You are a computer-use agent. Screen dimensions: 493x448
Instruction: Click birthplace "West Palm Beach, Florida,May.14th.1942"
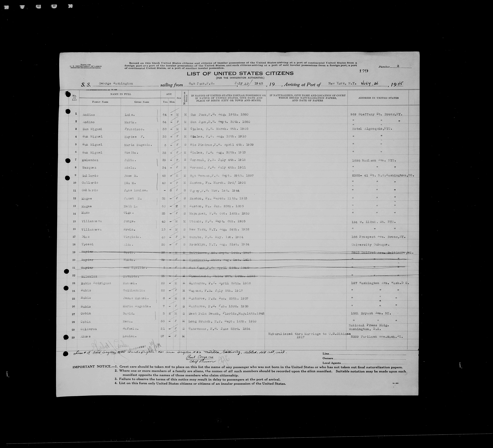[x=226, y=313]
